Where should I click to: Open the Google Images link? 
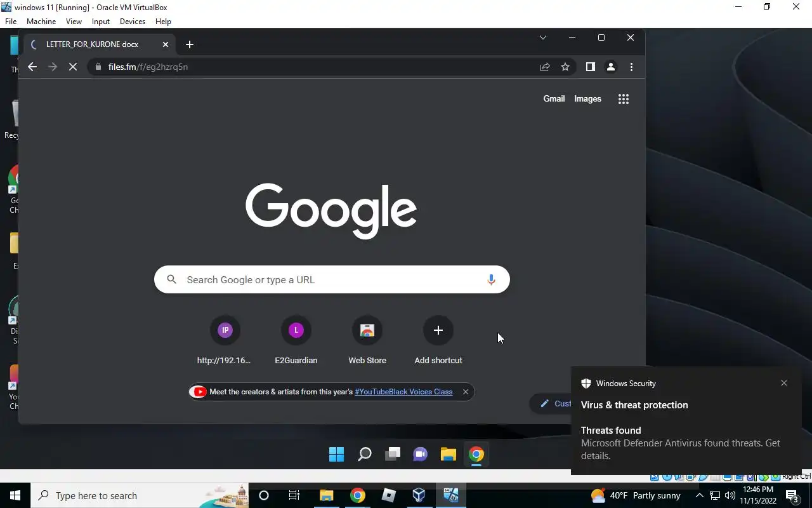(x=587, y=98)
